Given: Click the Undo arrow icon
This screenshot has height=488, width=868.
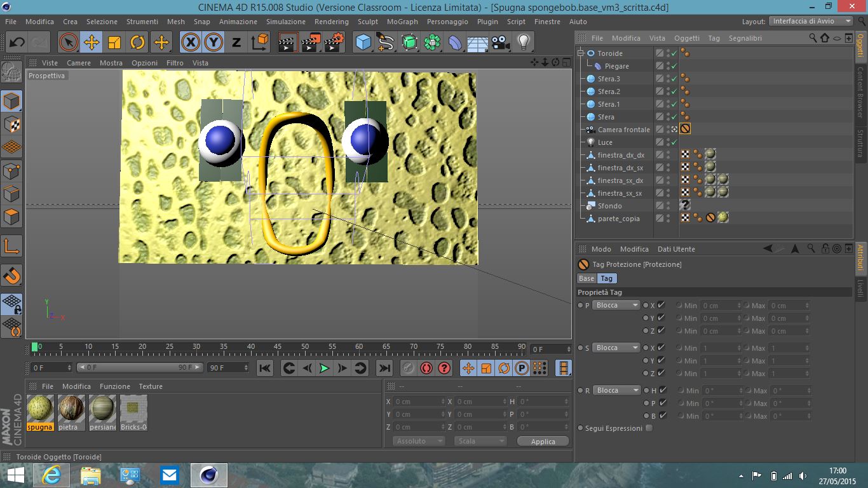Looking at the screenshot, I should pos(17,43).
